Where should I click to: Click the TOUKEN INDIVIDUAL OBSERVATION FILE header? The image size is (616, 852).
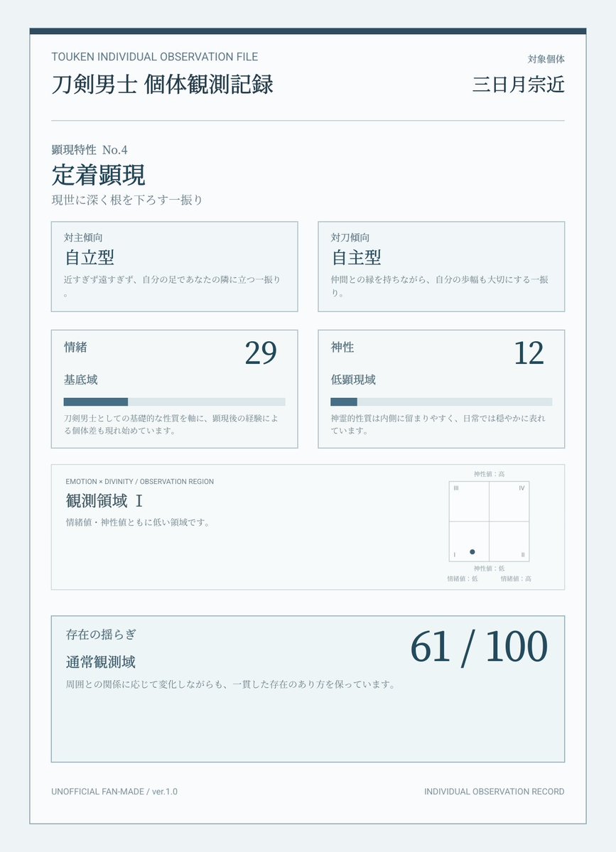point(155,57)
